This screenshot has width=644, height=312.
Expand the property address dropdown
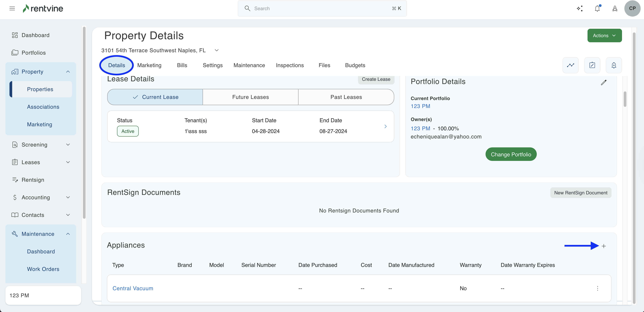(217, 50)
